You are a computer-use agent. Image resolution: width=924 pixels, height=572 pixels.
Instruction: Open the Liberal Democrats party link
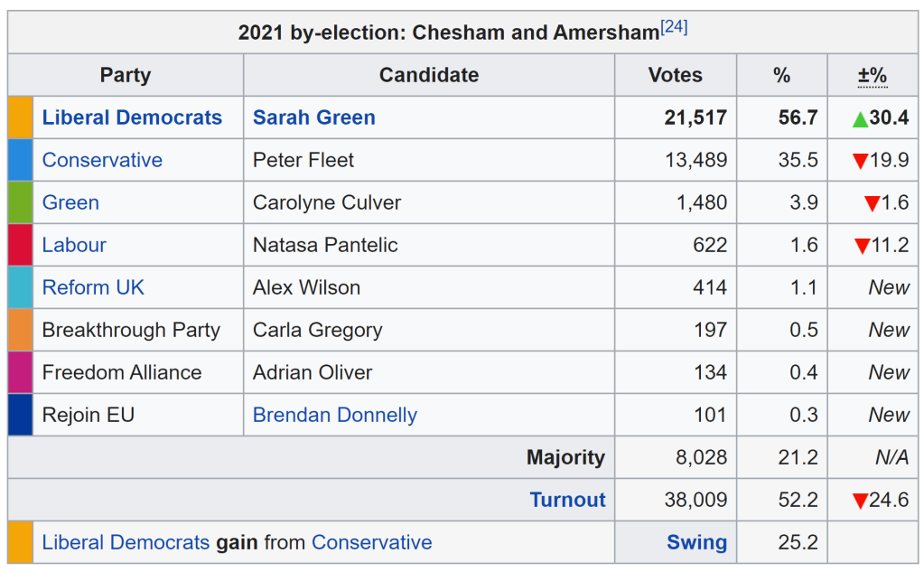(132, 117)
